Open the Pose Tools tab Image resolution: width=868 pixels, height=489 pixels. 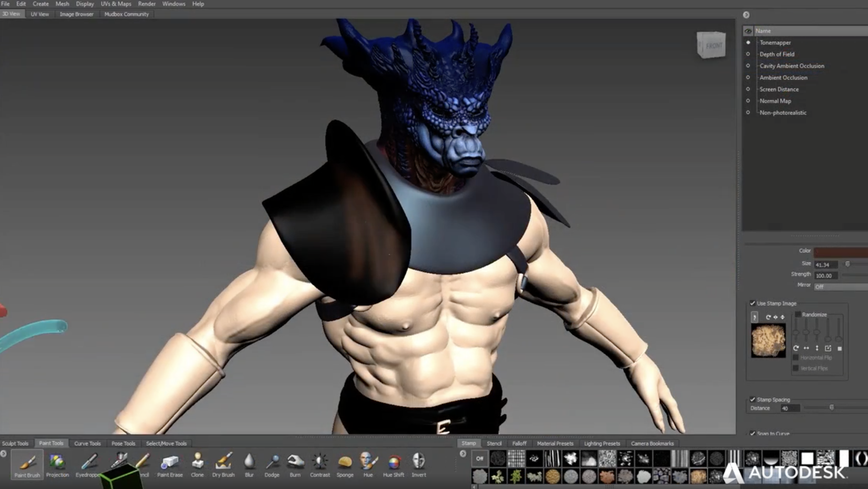(123, 443)
